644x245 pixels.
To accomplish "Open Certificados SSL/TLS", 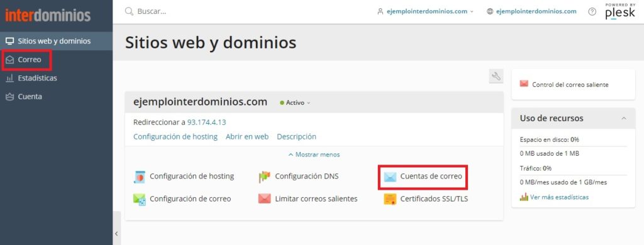I will pos(434,199).
